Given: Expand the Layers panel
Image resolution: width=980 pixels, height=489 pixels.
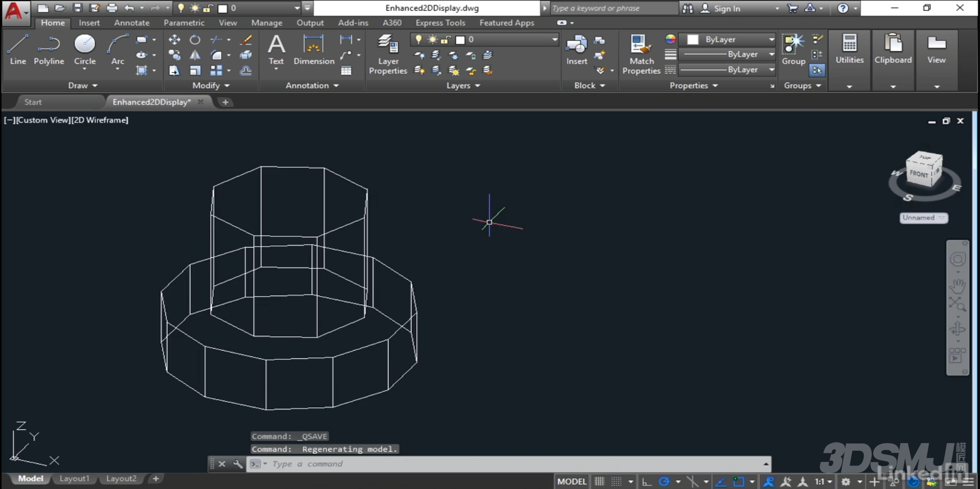Looking at the screenshot, I should pyautogui.click(x=463, y=85).
